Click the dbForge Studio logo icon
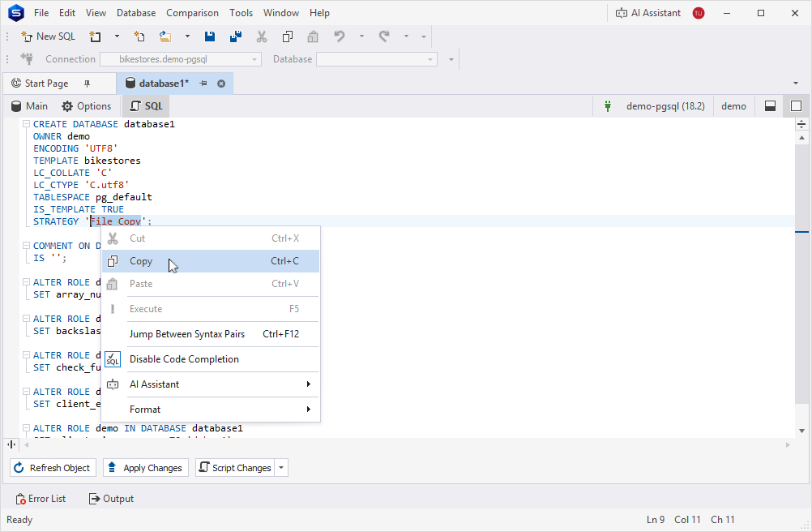 point(16,13)
